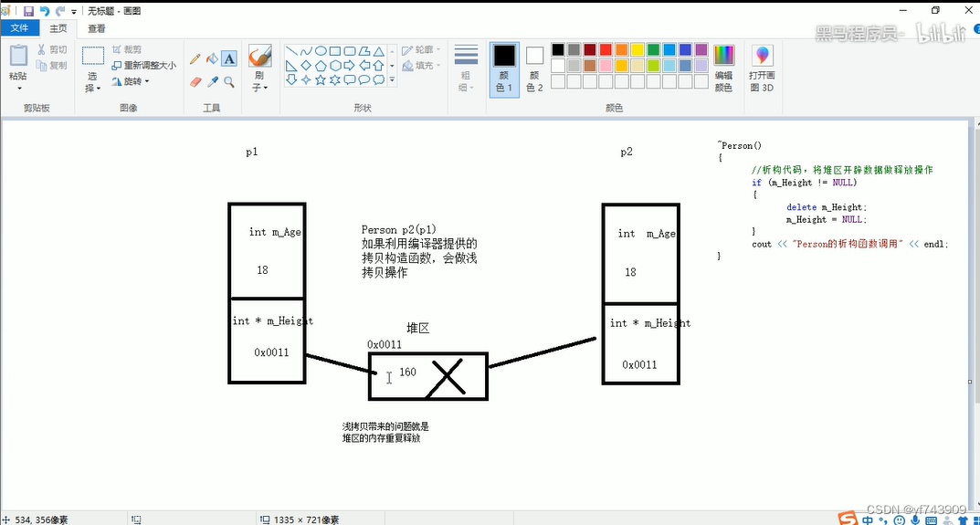Pick the rectangle shape
This screenshot has width=980, height=525.
click(x=334, y=51)
